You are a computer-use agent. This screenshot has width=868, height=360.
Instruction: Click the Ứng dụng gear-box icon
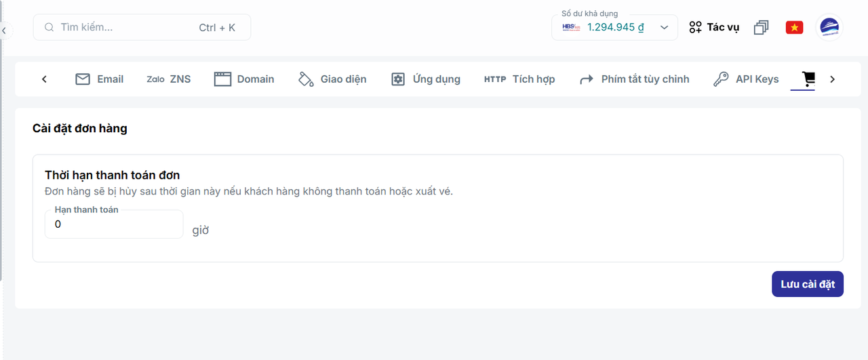[398, 79]
